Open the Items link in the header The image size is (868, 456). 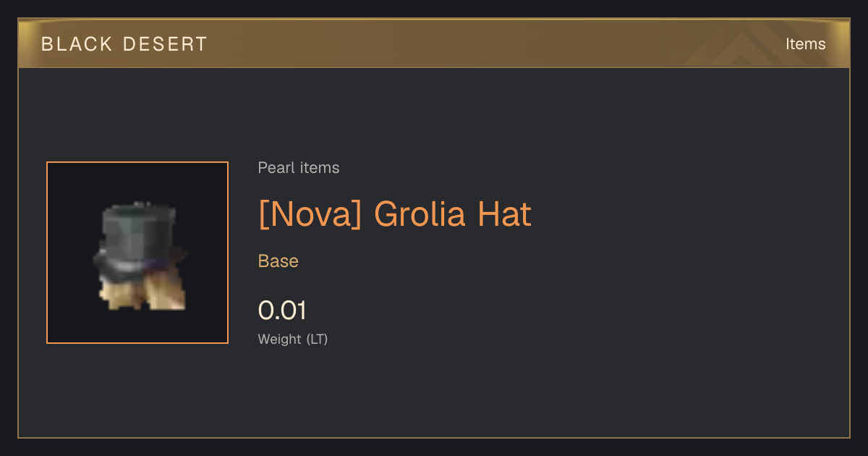(805, 44)
